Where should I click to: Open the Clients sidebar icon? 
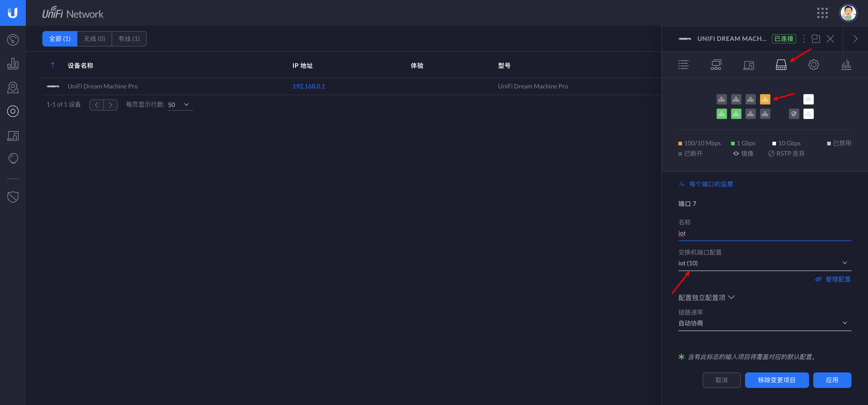13,136
